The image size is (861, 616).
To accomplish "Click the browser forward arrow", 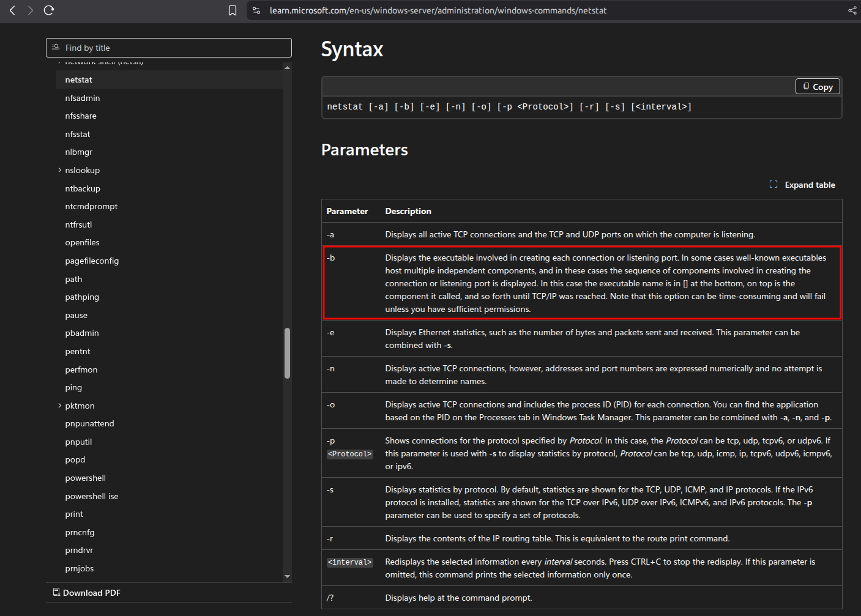I will [30, 10].
